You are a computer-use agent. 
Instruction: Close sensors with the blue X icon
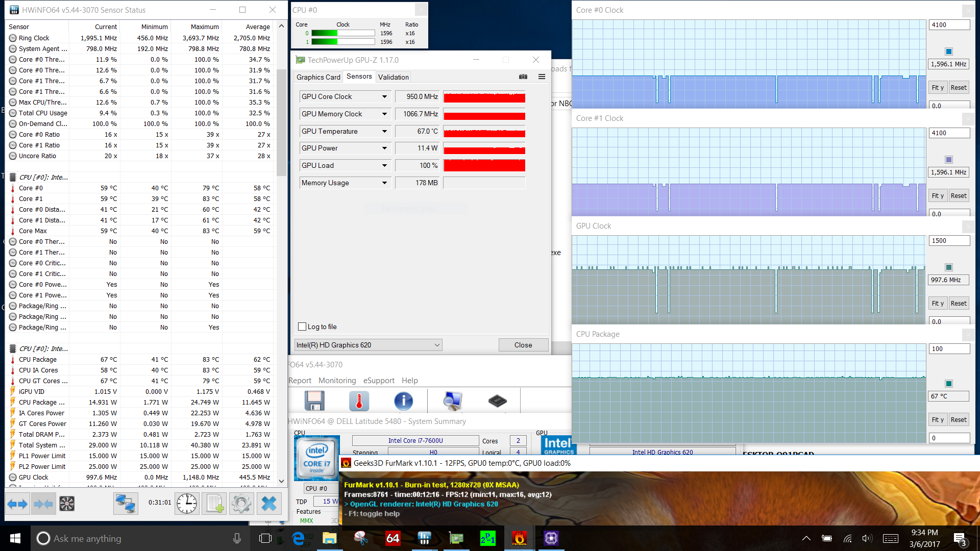[269, 504]
